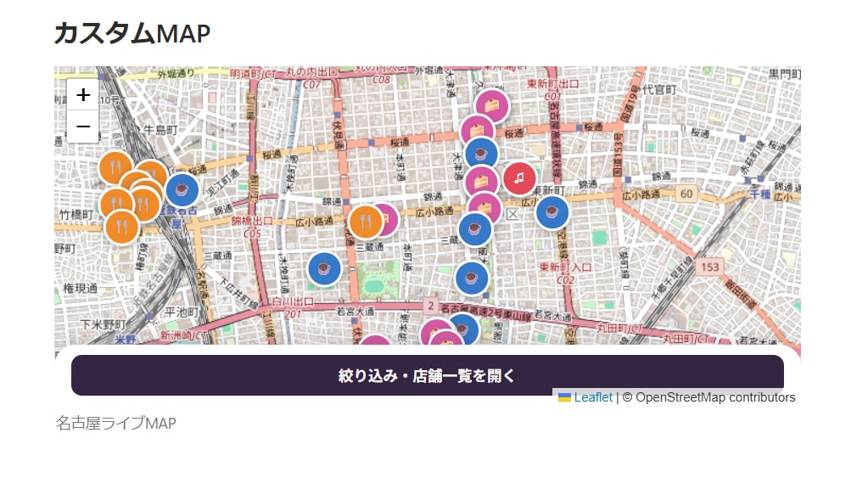Select the blue coffee marker beside the 三蔵 label
The height and width of the screenshot is (478, 868).
point(475,229)
